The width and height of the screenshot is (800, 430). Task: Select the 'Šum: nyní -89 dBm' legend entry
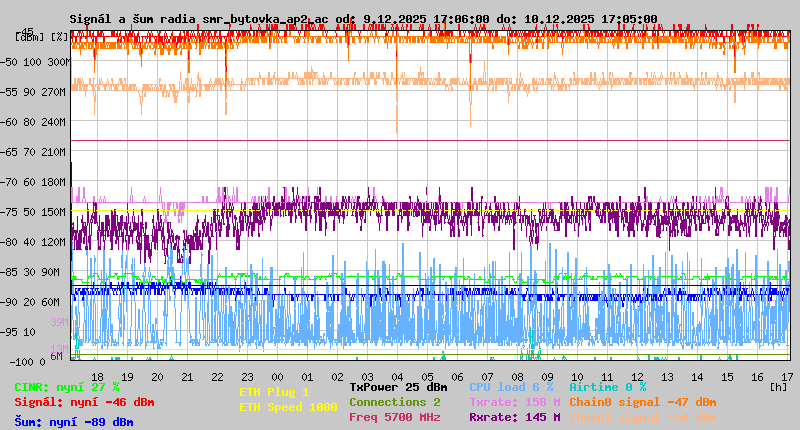coord(73,422)
